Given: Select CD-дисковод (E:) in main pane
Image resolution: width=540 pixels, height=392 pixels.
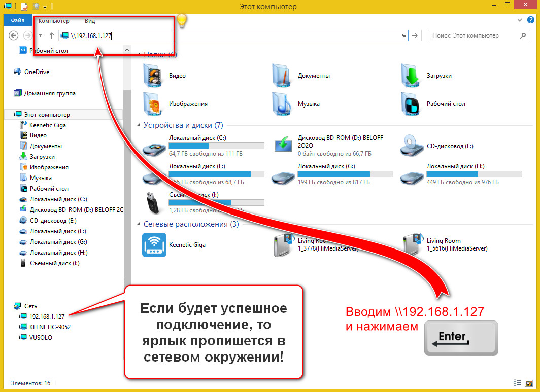Looking at the screenshot, I should click(437, 146).
